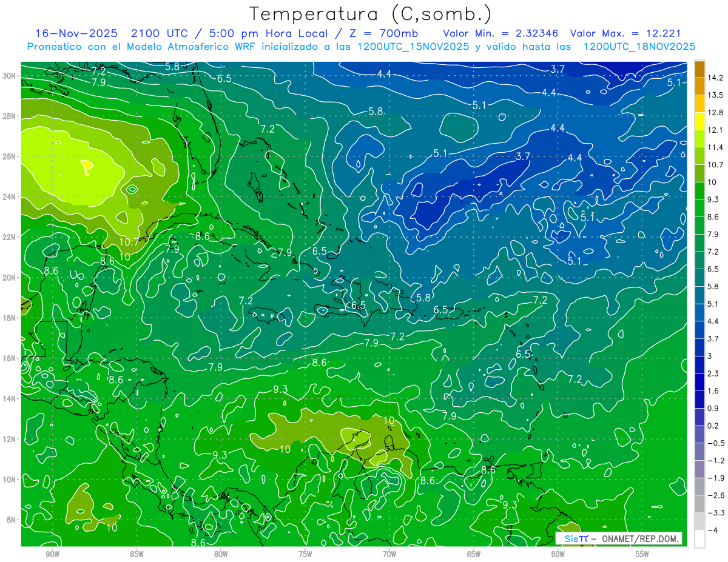This screenshot has height=562, width=728.
Task: Select the "85W" longitude axis label
Action: tap(136, 554)
